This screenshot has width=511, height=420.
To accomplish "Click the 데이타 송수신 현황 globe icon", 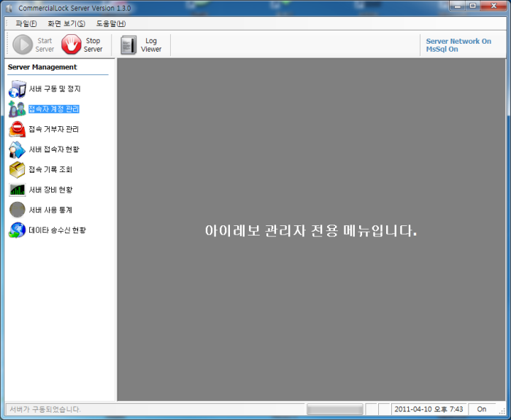I will 17,230.
